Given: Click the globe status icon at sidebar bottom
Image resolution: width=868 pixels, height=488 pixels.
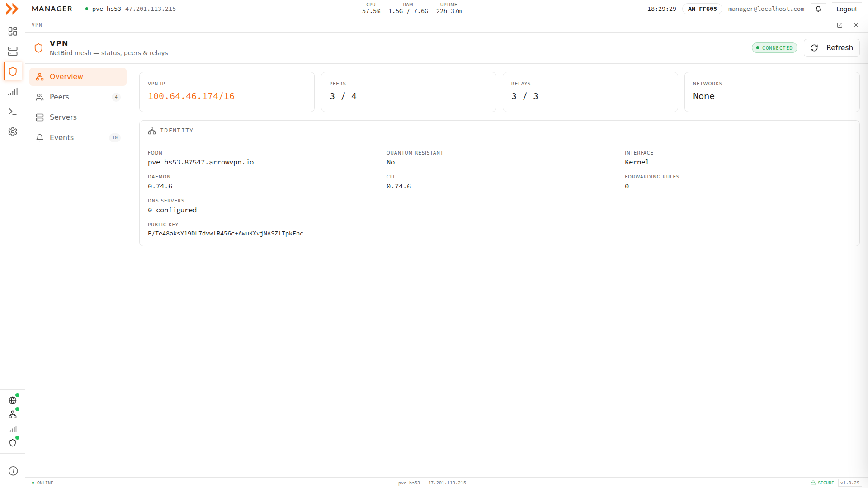Looking at the screenshot, I should [x=13, y=400].
